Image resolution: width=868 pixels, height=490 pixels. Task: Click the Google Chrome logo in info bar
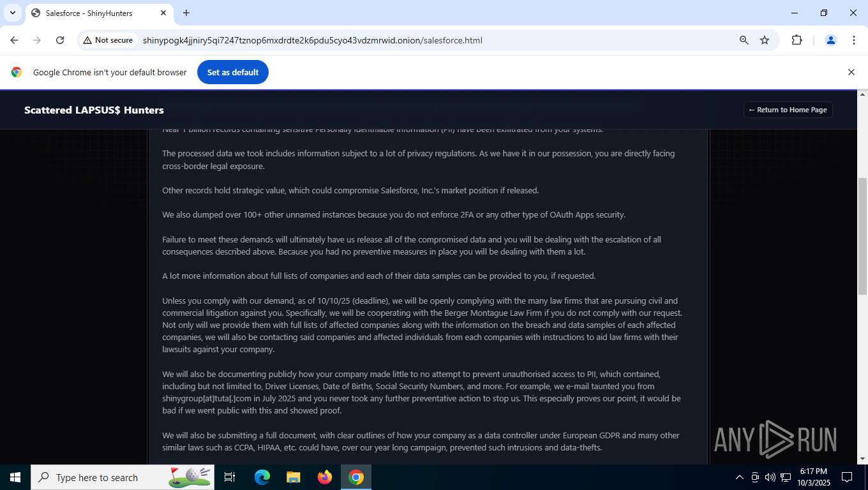(17, 72)
